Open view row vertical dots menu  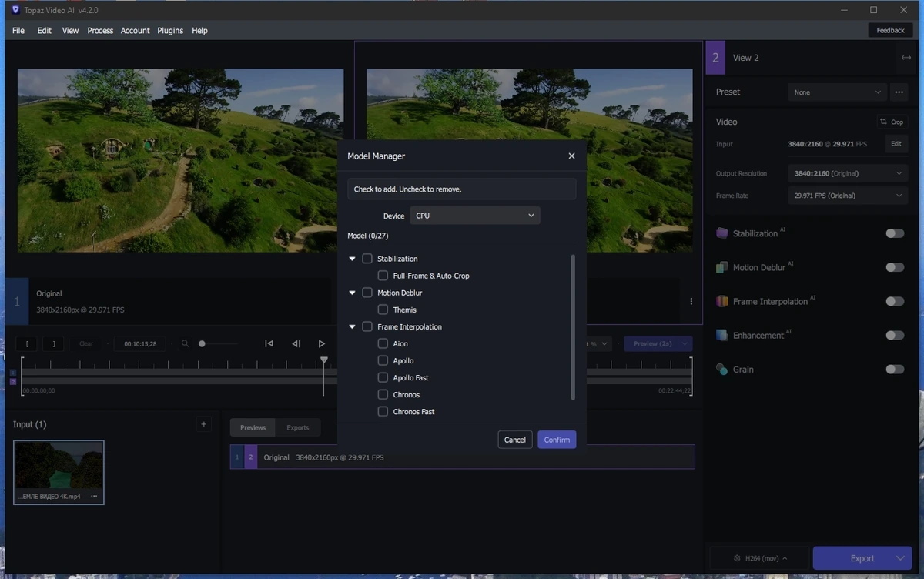point(691,301)
